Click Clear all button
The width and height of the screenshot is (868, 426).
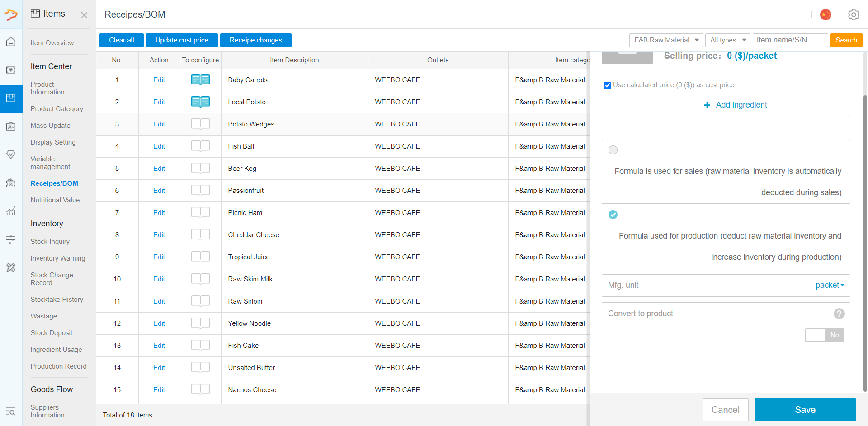coord(122,40)
